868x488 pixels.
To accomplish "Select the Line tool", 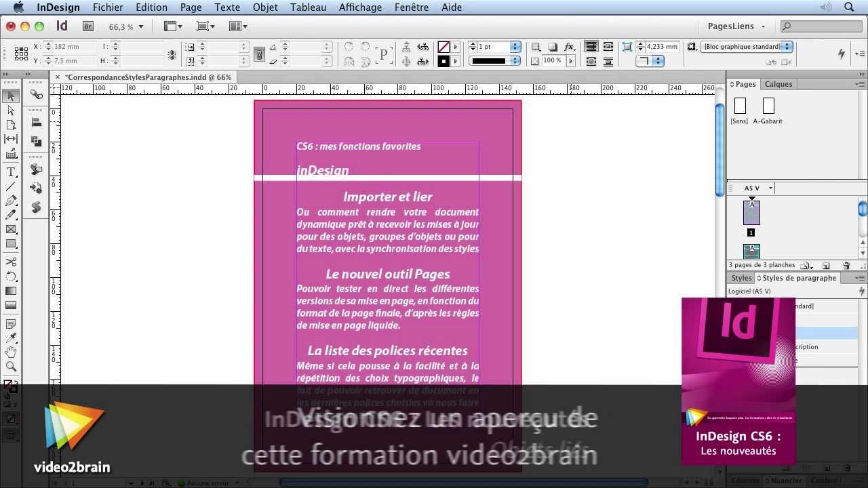I will (11, 186).
